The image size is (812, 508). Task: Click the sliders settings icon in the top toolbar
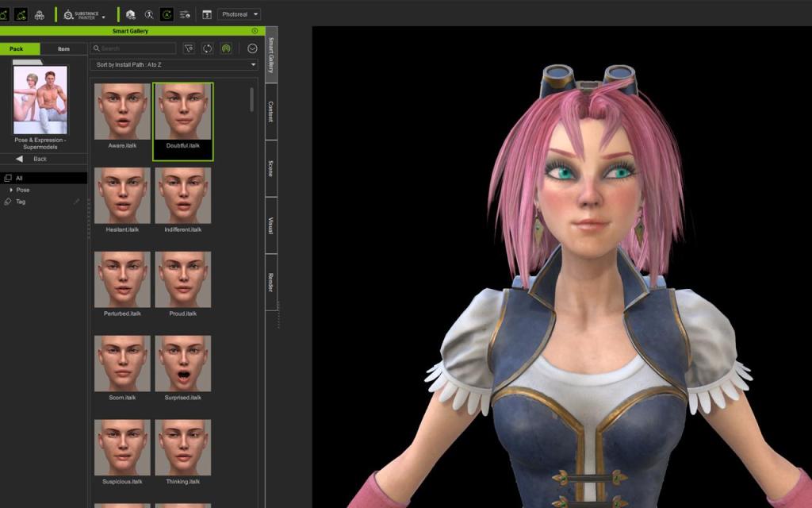pos(185,14)
